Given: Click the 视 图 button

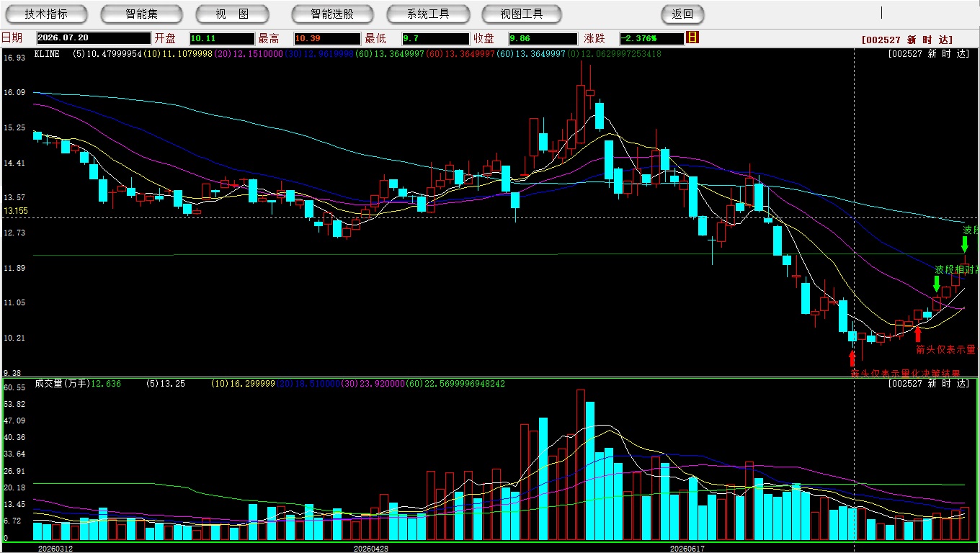Looking at the screenshot, I should tap(232, 14).
